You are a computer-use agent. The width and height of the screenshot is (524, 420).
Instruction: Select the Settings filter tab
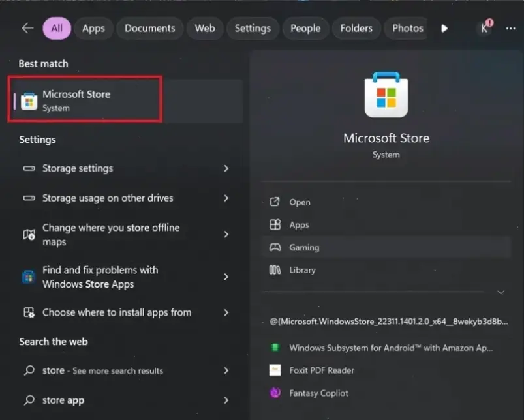point(253,28)
